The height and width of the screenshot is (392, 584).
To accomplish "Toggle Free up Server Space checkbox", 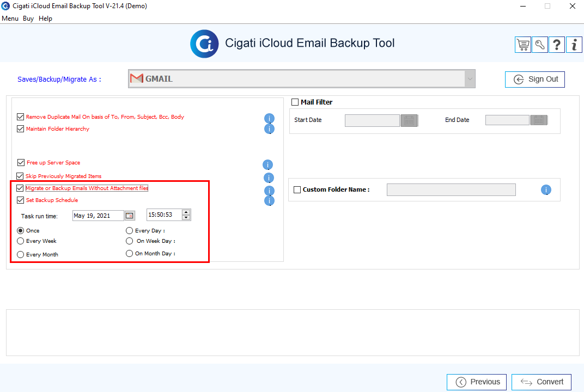I will tap(21, 163).
